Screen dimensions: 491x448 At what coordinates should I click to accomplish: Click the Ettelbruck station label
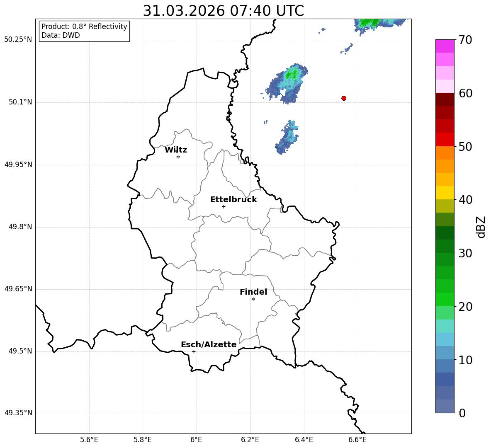tap(233, 200)
